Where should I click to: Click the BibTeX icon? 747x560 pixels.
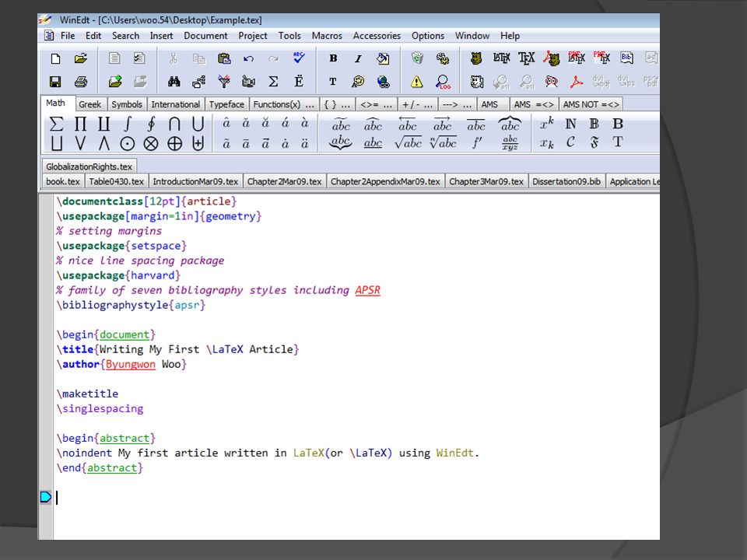pyautogui.click(x=626, y=58)
